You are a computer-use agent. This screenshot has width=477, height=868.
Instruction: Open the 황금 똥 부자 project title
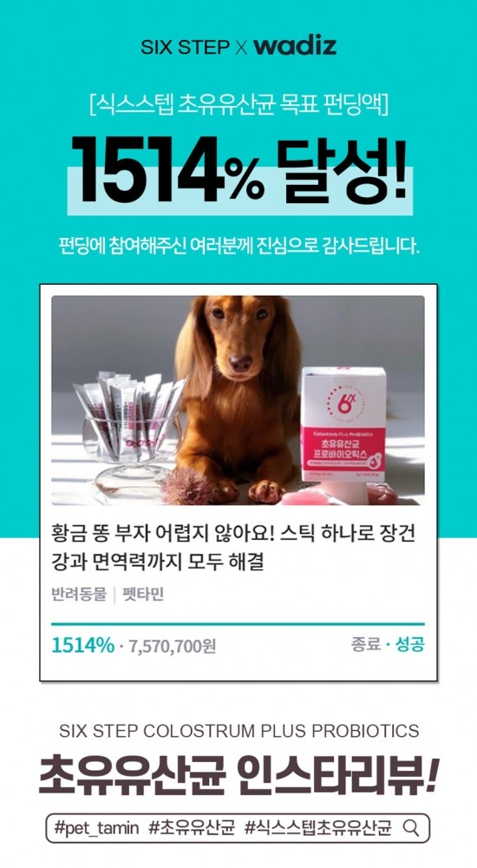coord(233,548)
